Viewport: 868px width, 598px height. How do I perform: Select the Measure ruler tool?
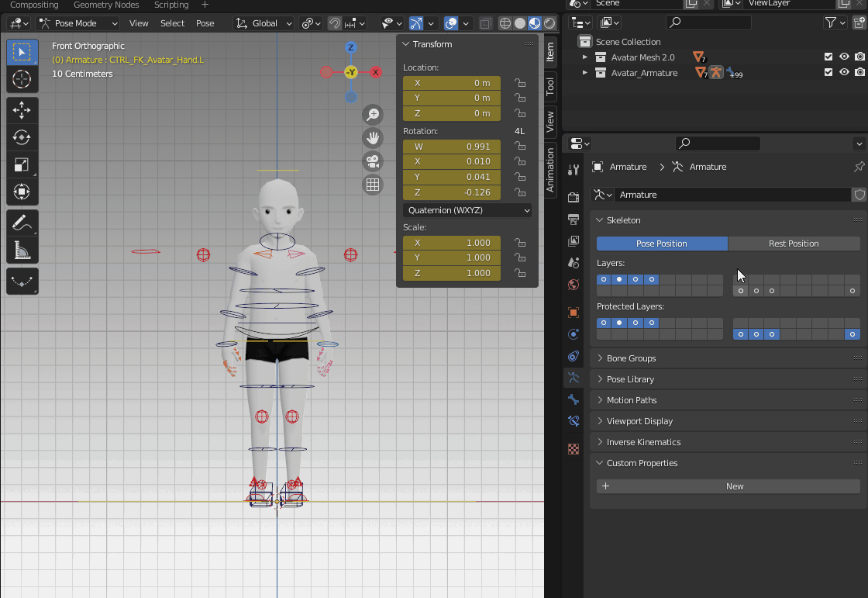pos(22,251)
